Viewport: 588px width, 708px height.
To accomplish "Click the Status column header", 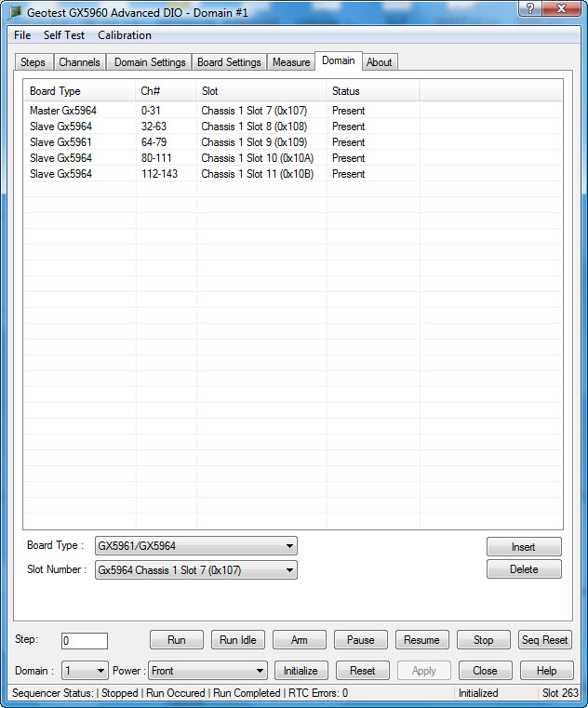I will [x=373, y=91].
